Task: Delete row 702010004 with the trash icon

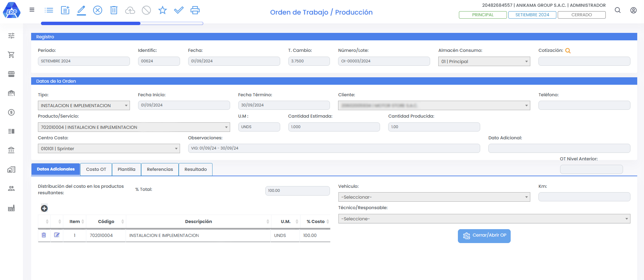Action: 44,235
